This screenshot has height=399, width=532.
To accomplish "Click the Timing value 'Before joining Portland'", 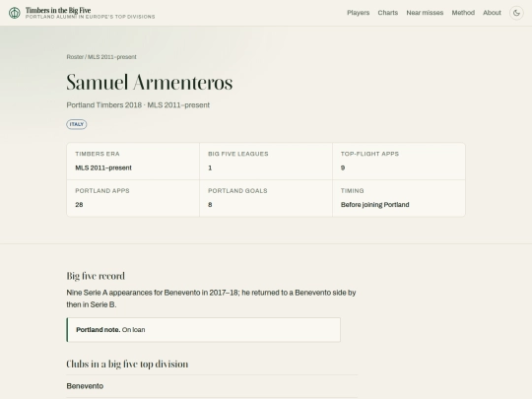I will point(375,205).
